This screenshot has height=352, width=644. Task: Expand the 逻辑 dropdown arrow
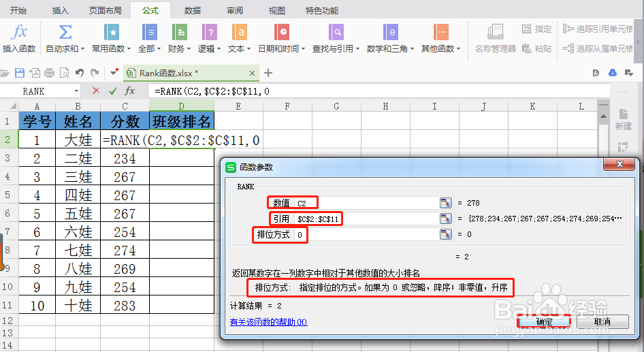pos(219,49)
